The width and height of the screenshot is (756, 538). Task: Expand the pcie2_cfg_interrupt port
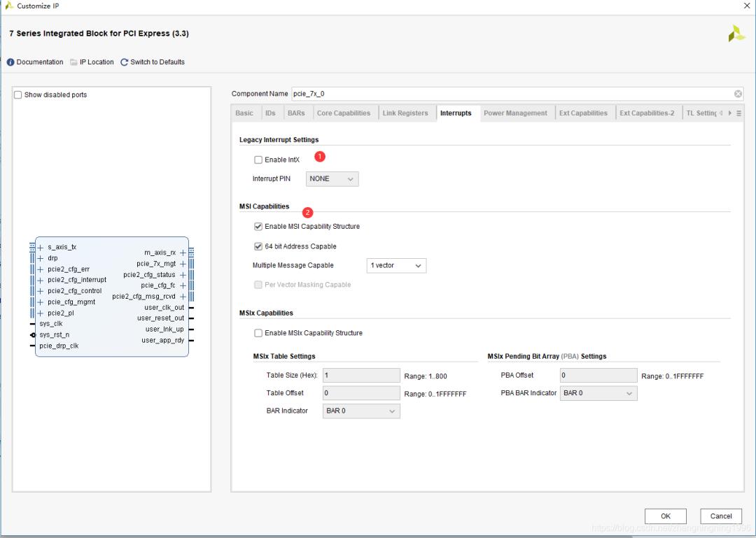(41, 280)
